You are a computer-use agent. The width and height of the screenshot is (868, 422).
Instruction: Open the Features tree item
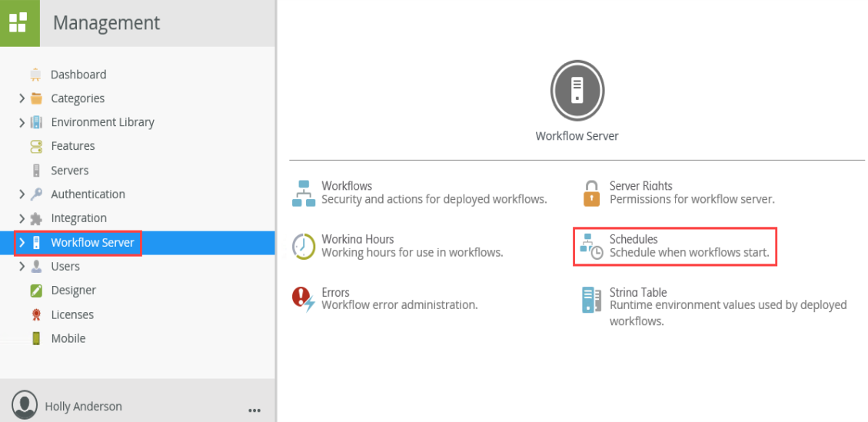[x=73, y=146]
